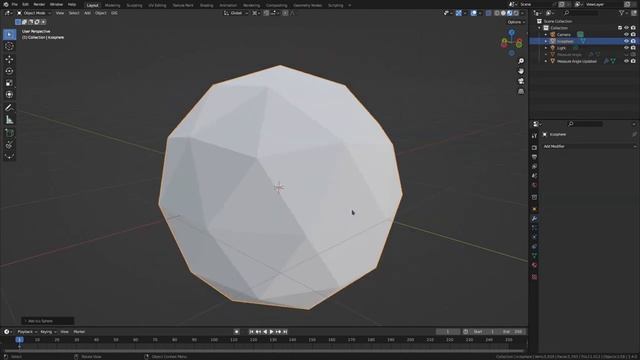Open the Scene properties tab
Screen dimensions: 640x360
tap(534, 176)
